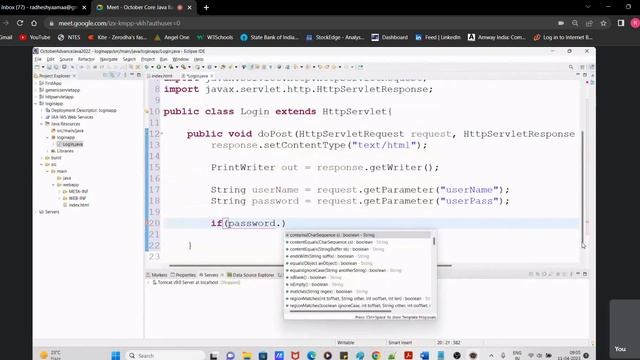Open the W3Schools bookmark
Image resolution: width=640 pixels, height=360 pixels.
point(215,37)
